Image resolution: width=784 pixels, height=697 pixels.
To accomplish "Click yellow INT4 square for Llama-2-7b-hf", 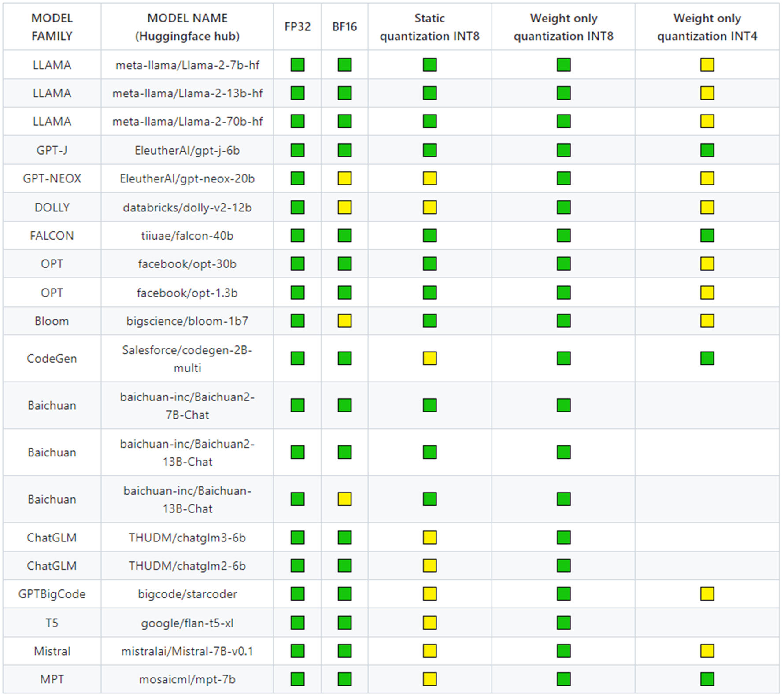I will (x=707, y=65).
